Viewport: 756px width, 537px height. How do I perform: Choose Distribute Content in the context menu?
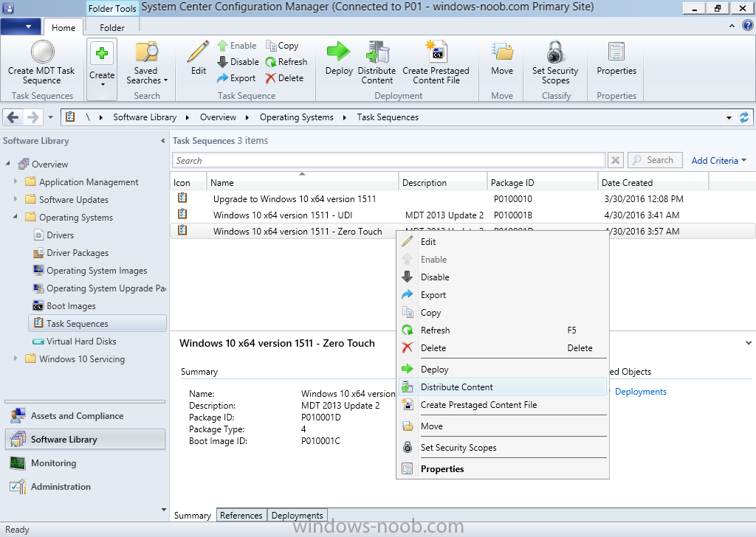click(502, 387)
